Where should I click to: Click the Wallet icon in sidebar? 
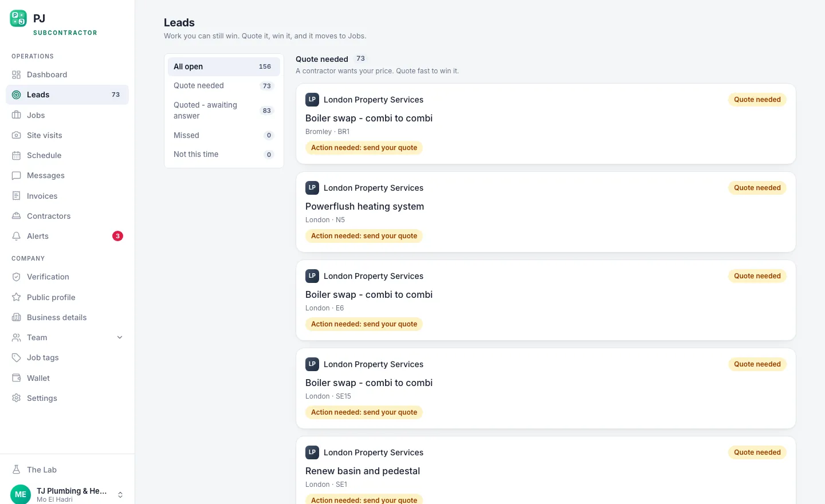click(16, 378)
